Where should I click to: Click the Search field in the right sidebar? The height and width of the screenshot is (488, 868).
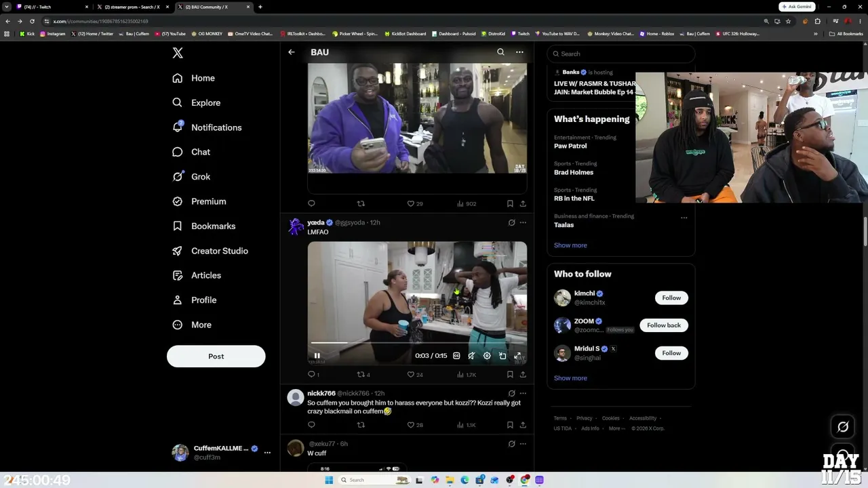pos(621,54)
